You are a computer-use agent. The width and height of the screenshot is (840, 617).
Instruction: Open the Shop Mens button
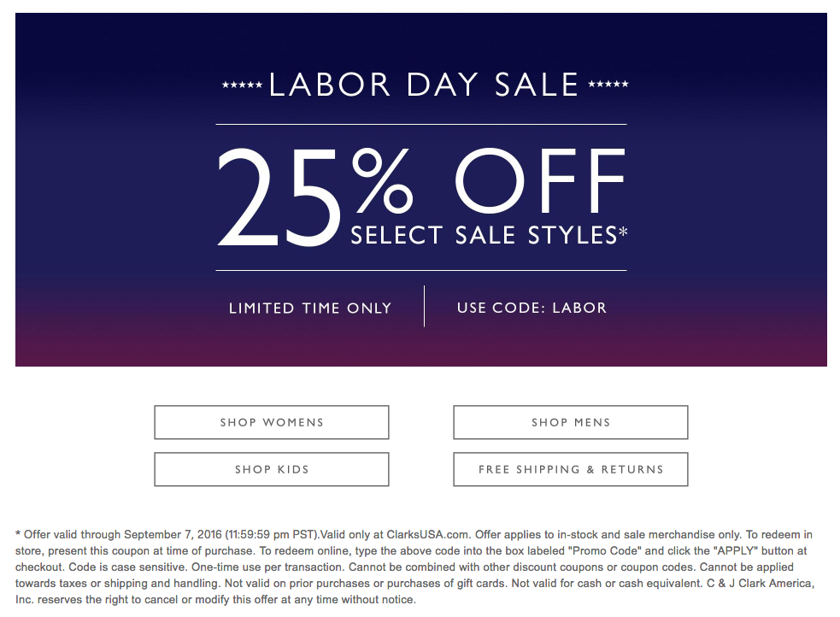pos(571,422)
